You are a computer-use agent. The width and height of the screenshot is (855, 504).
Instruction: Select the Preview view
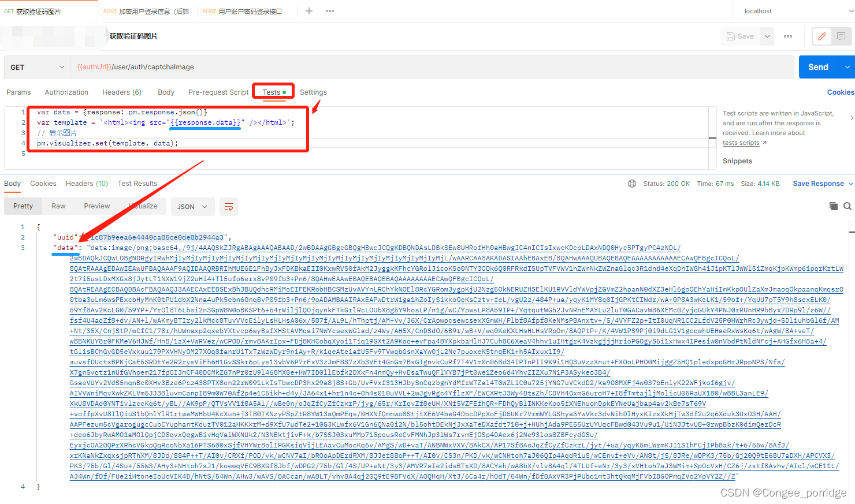[x=97, y=206]
